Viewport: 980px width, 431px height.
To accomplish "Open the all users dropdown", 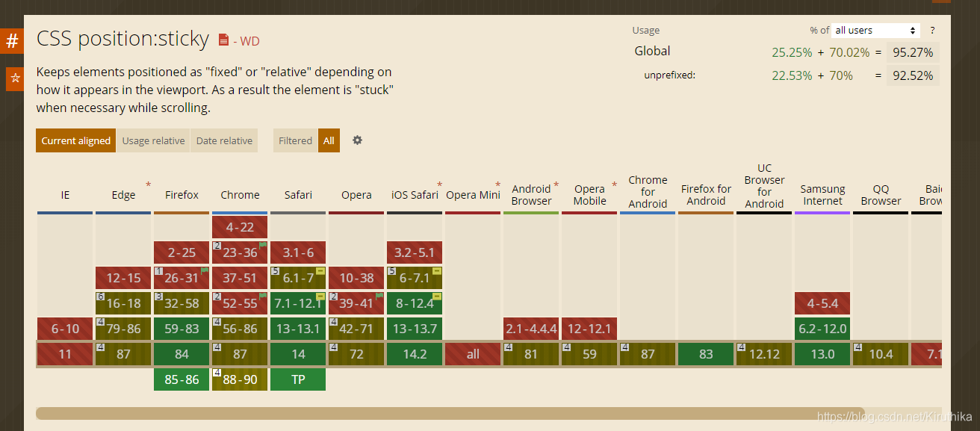I will (875, 31).
